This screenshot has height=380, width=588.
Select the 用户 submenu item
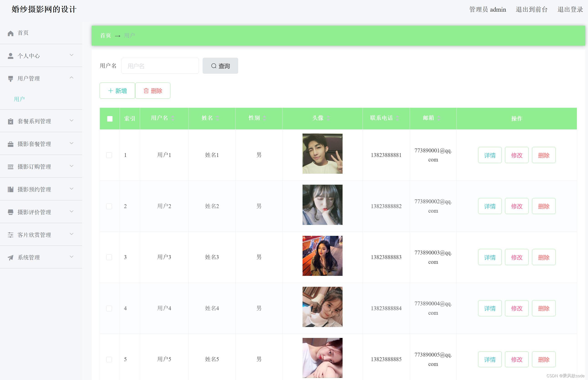19,99
